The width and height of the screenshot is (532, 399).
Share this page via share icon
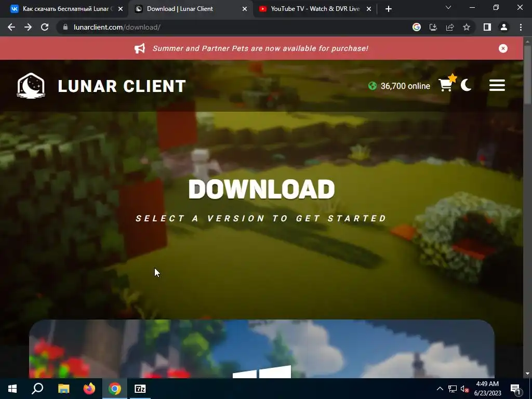(x=450, y=27)
